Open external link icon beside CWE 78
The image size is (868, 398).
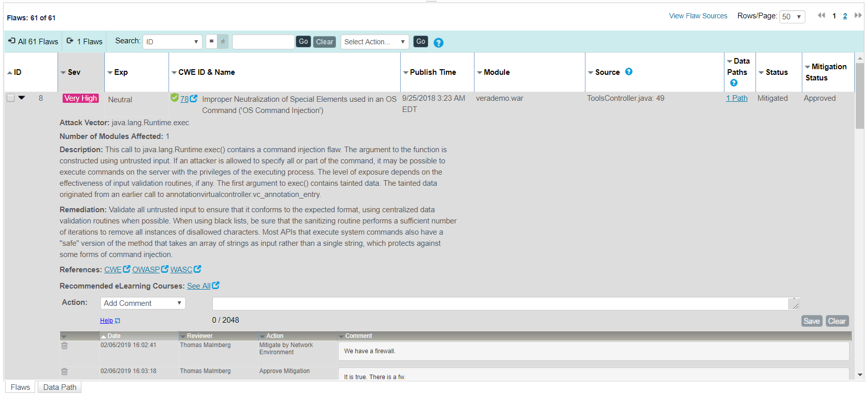pyautogui.click(x=193, y=98)
